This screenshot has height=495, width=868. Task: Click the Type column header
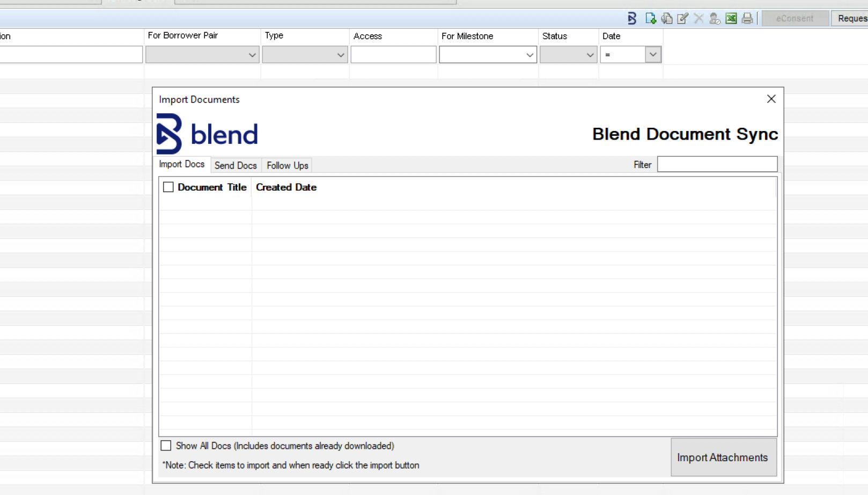click(x=274, y=35)
